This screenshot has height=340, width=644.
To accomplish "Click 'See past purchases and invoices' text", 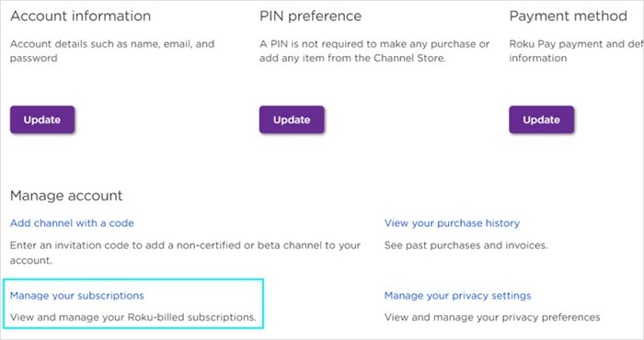I will tap(466, 245).
